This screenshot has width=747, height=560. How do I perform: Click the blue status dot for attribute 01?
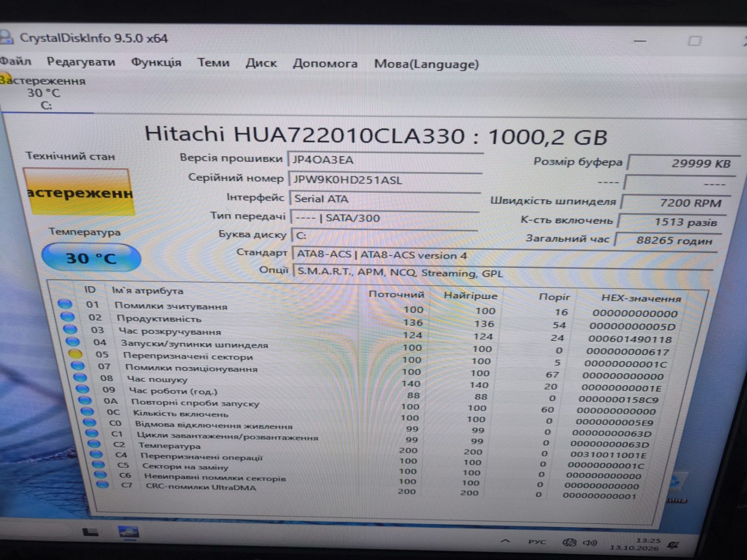coord(65,304)
